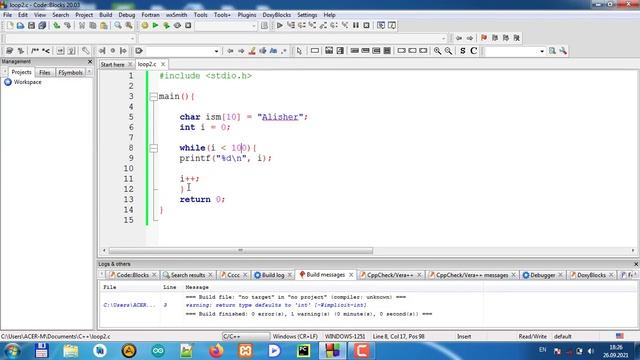Screen dimensions: 640x360
Task: Open the wxSmith menu
Action: coord(176,15)
